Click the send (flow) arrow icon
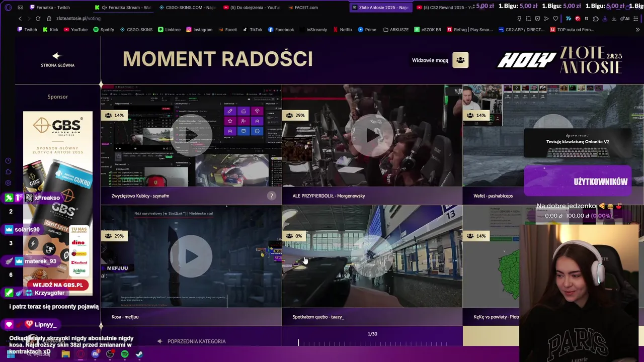The image size is (644, 362). (x=546, y=19)
